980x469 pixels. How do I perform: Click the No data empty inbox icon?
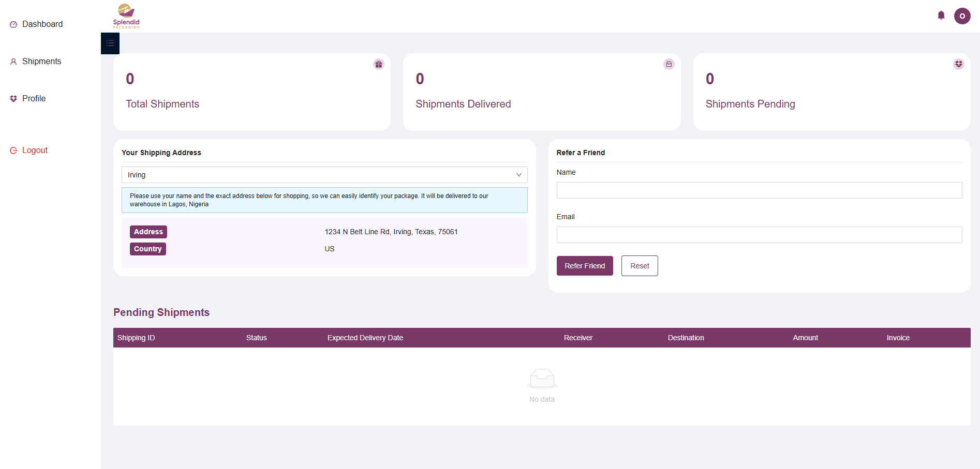[x=542, y=379]
